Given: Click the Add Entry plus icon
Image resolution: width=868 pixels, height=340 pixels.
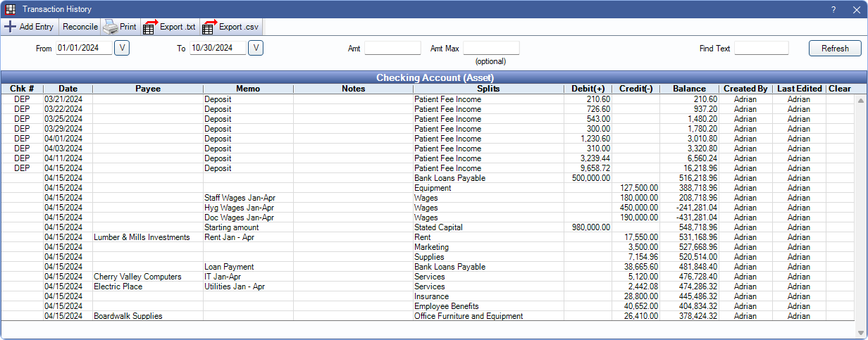Looking at the screenshot, I should (x=11, y=27).
